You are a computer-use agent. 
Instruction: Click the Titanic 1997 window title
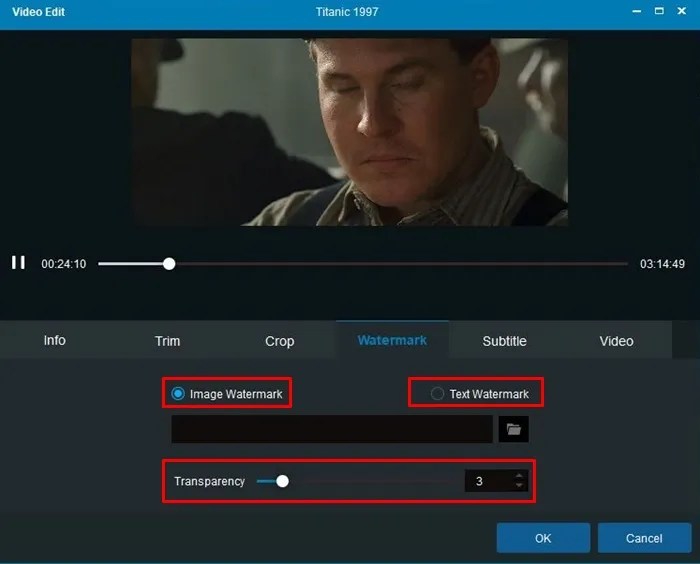pos(347,12)
